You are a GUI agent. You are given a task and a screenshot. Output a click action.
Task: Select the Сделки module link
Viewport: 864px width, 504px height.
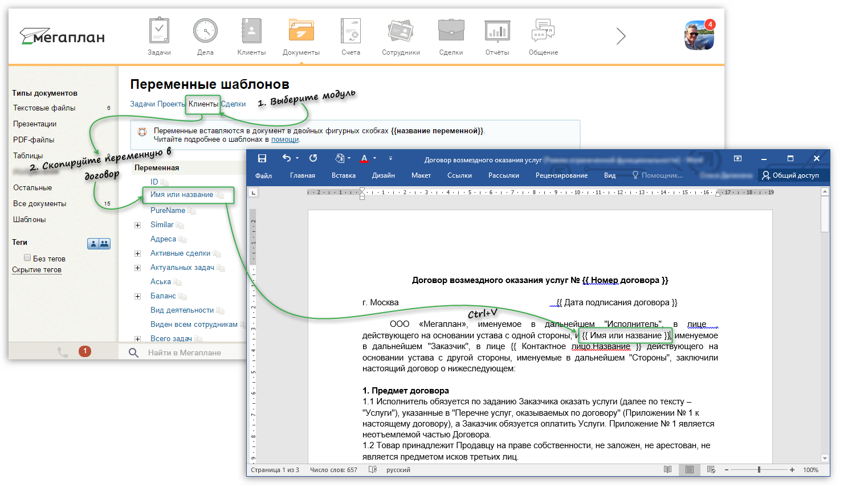[x=233, y=104]
